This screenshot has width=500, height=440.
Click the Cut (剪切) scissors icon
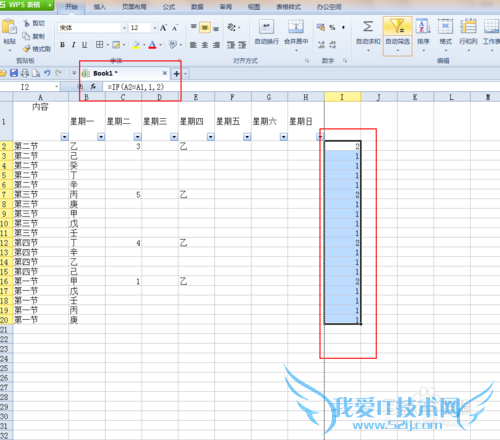(x=27, y=23)
